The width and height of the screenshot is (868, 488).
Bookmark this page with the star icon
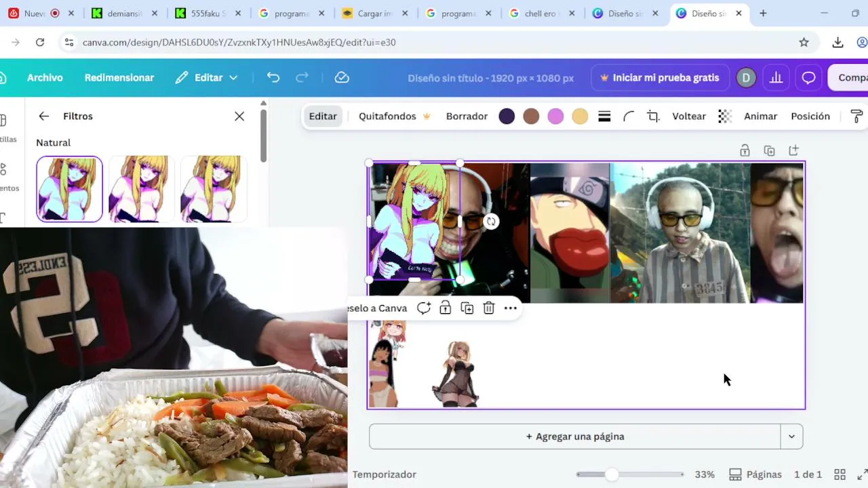coord(804,42)
